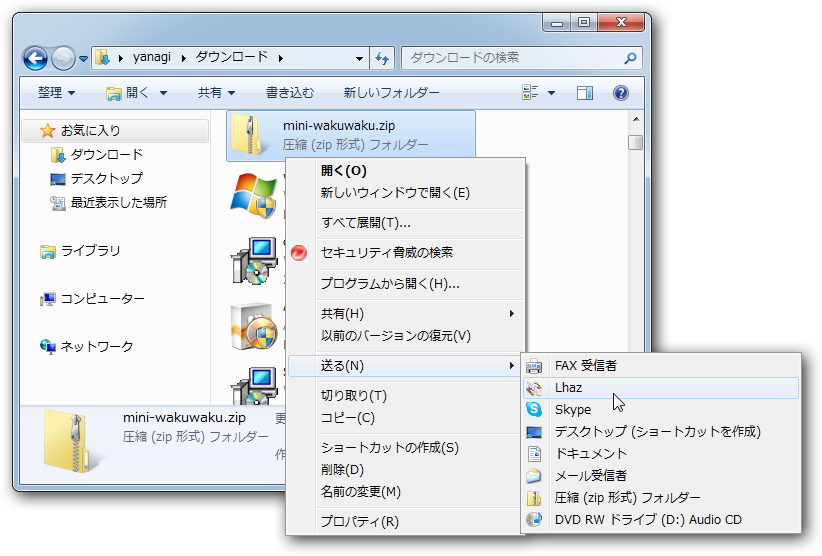This screenshot has height=556, width=822.
Task: Send to FAX 受信者
Action: (661, 365)
